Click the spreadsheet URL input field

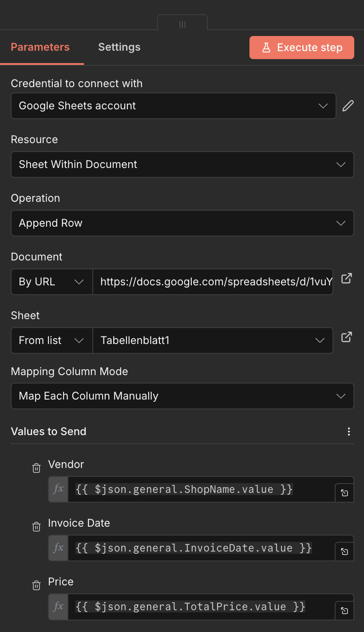pyautogui.click(x=213, y=281)
